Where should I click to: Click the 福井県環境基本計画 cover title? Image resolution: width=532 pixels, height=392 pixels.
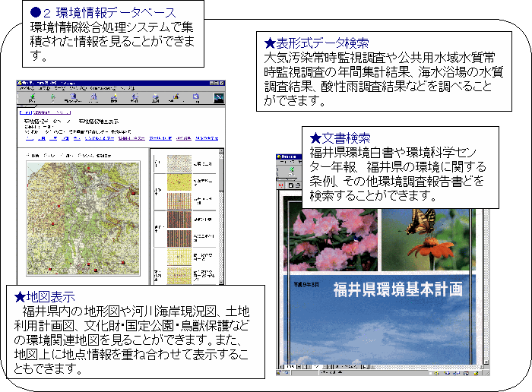point(398,290)
